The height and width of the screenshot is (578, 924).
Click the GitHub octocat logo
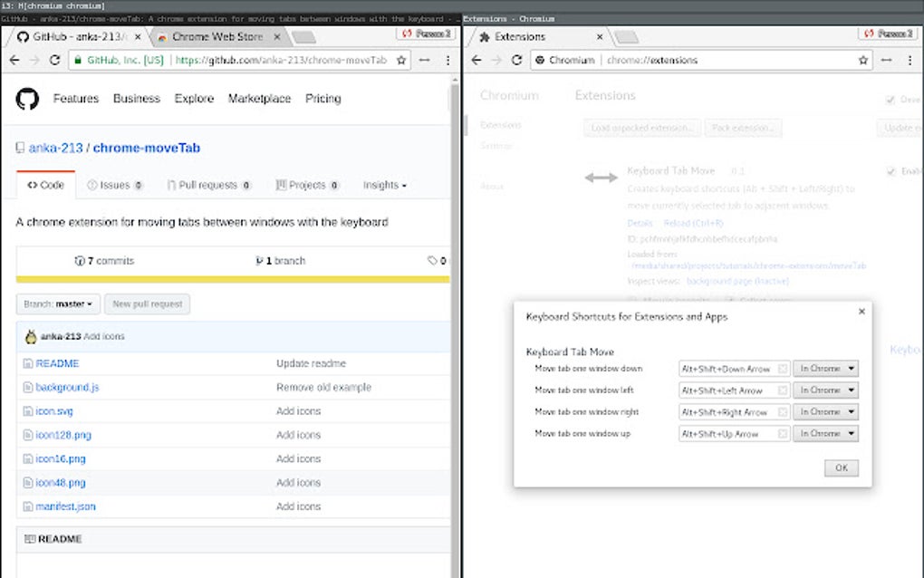(x=28, y=99)
